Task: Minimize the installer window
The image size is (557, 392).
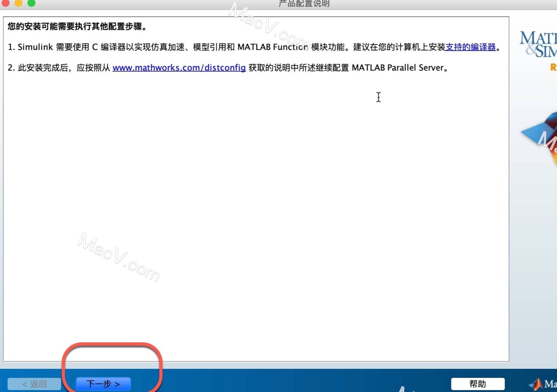Action: 19,3
